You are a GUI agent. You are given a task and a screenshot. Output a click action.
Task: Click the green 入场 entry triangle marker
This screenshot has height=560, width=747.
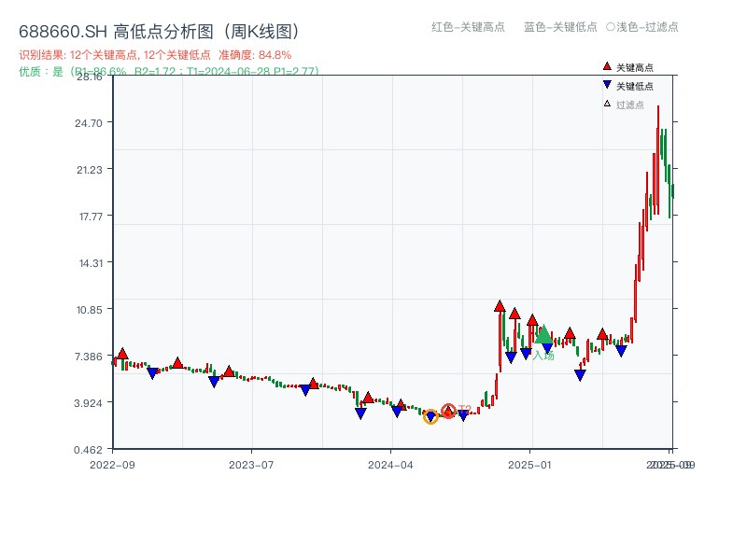(542, 334)
